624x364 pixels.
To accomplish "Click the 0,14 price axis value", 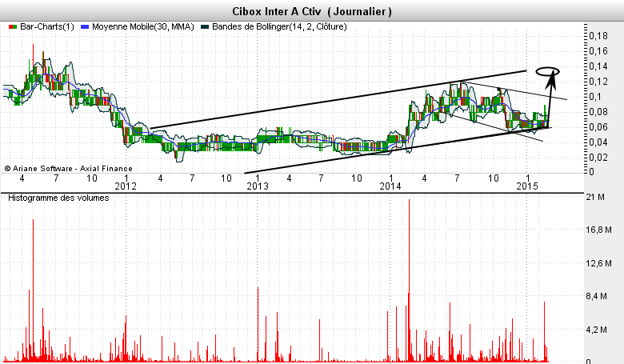I will pyautogui.click(x=598, y=66).
